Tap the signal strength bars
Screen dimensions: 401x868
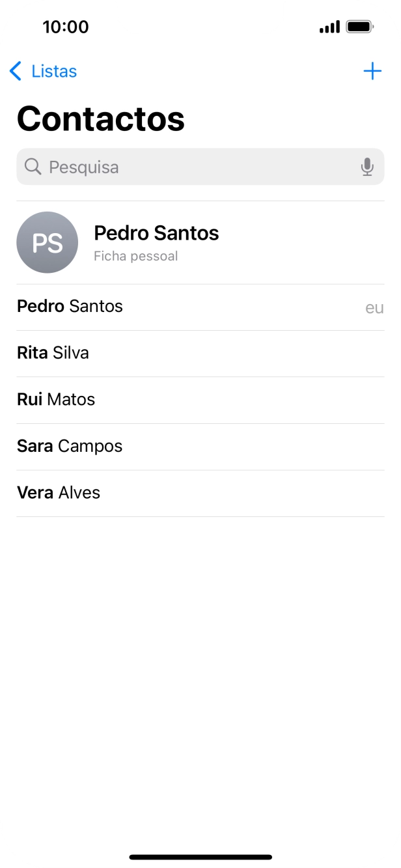(x=329, y=27)
